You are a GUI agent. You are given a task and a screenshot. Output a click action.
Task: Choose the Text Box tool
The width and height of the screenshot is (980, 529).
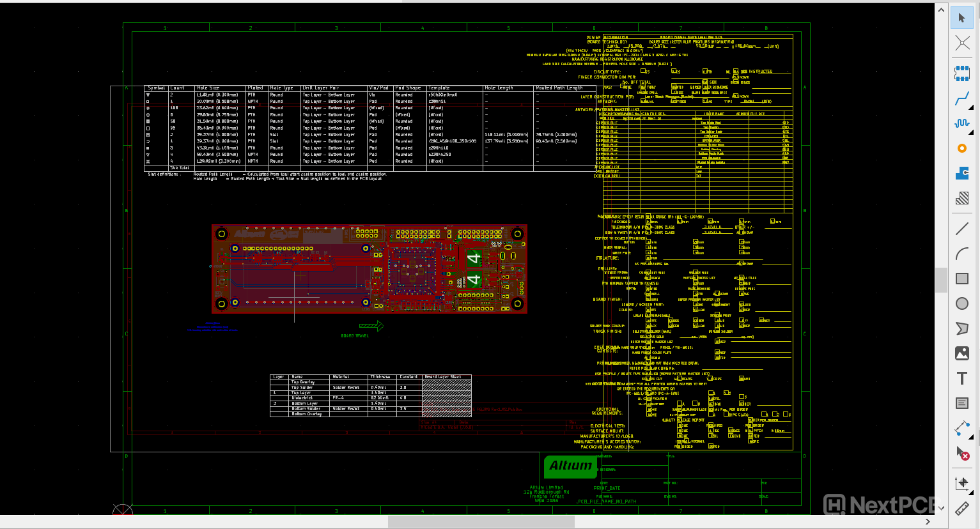click(962, 403)
